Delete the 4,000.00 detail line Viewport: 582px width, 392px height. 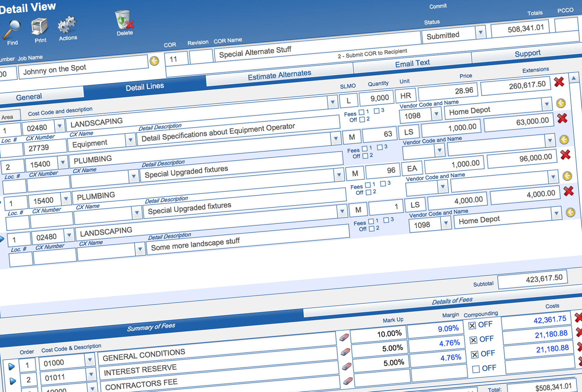[x=568, y=191]
